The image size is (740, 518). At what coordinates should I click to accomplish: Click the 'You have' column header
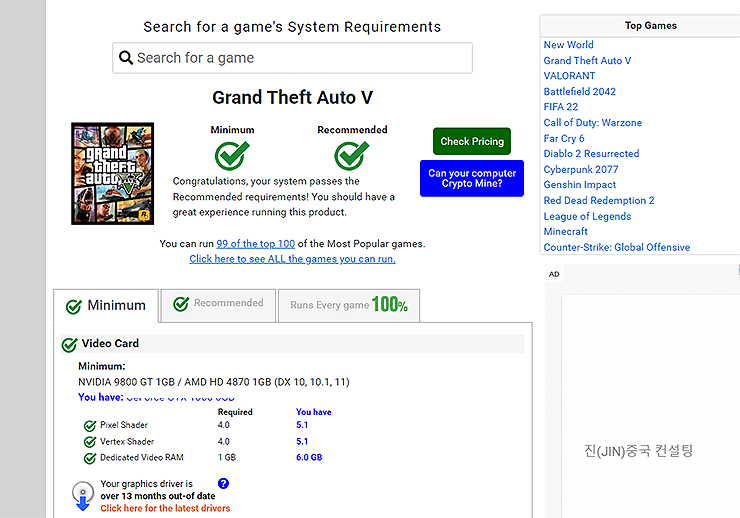pos(314,412)
